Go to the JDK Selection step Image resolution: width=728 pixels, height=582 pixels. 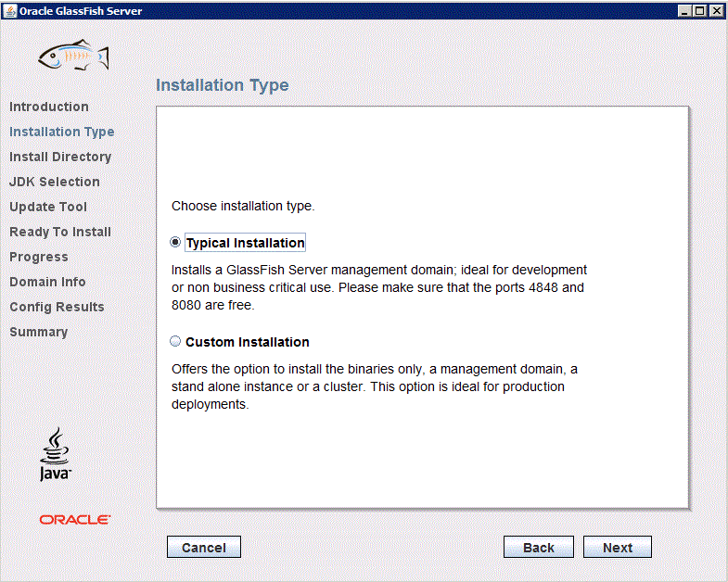tap(55, 182)
